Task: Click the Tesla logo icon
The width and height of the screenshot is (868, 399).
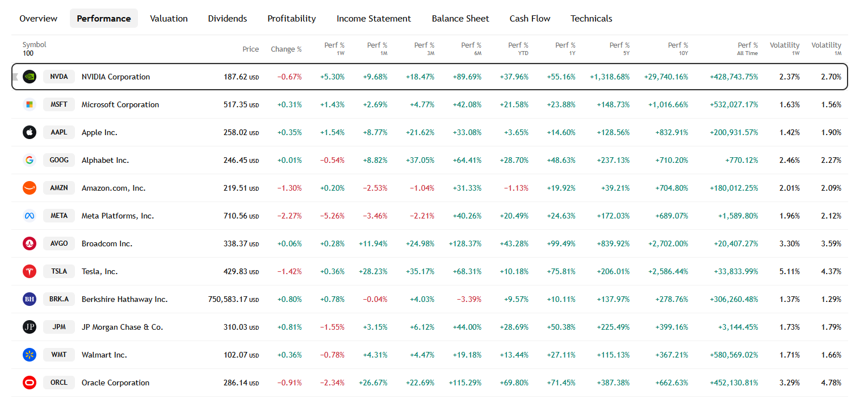Action: point(29,271)
